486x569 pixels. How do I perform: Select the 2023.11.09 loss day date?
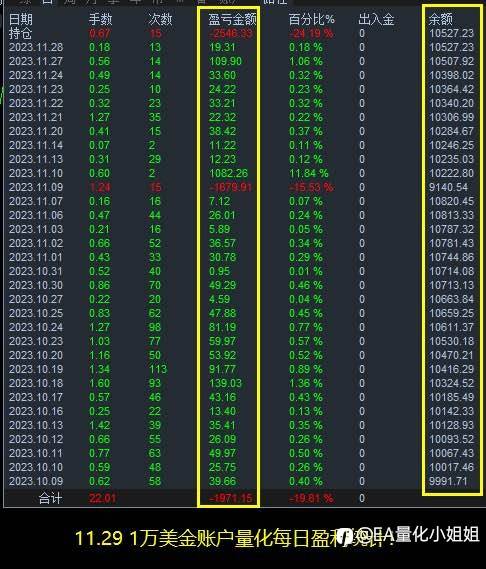[x=36, y=188]
